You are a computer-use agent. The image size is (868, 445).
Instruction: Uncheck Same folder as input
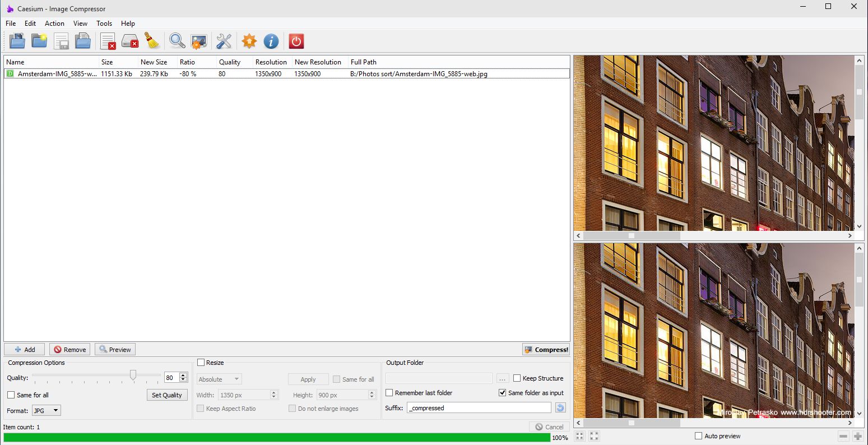coord(503,392)
